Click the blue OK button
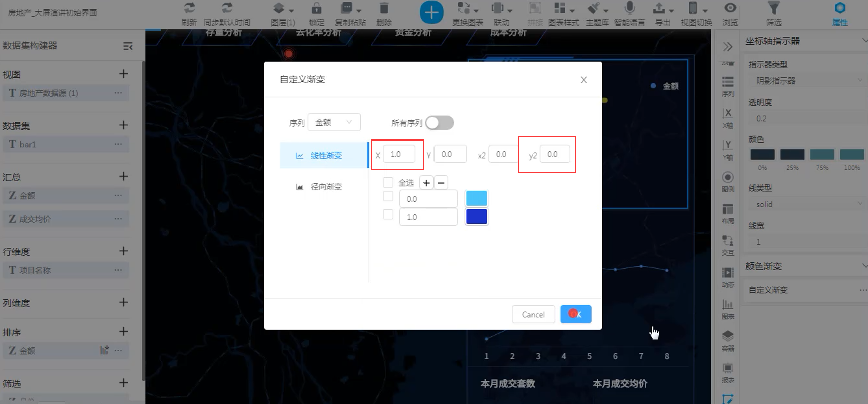Image resolution: width=868 pixels, height=404 pixels. (x=576, y=314)
